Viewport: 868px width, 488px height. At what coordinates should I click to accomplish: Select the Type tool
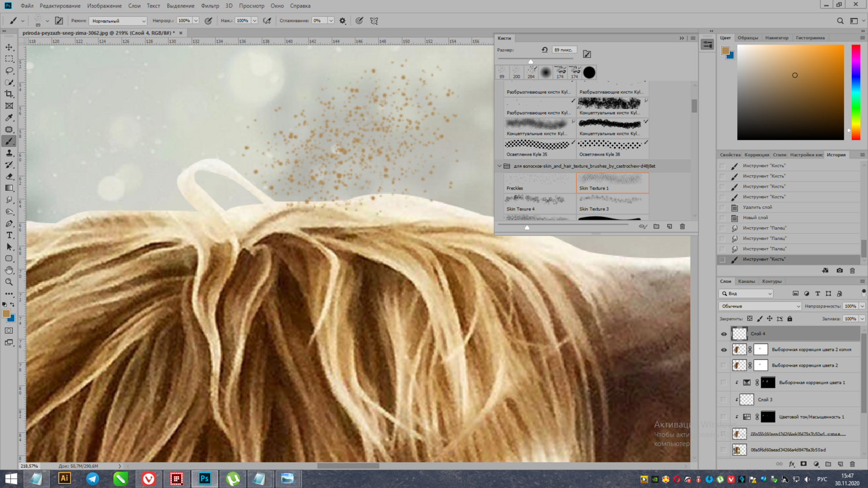pos(9,235)
